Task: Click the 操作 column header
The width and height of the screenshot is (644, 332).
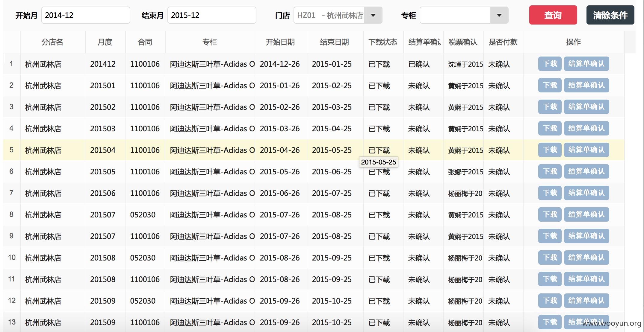Action: coord(574,42)
